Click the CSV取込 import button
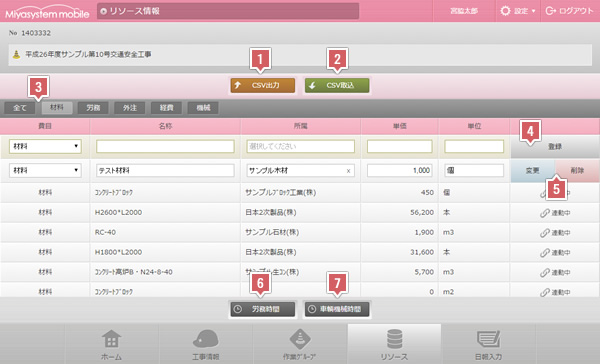 (337, 85)
